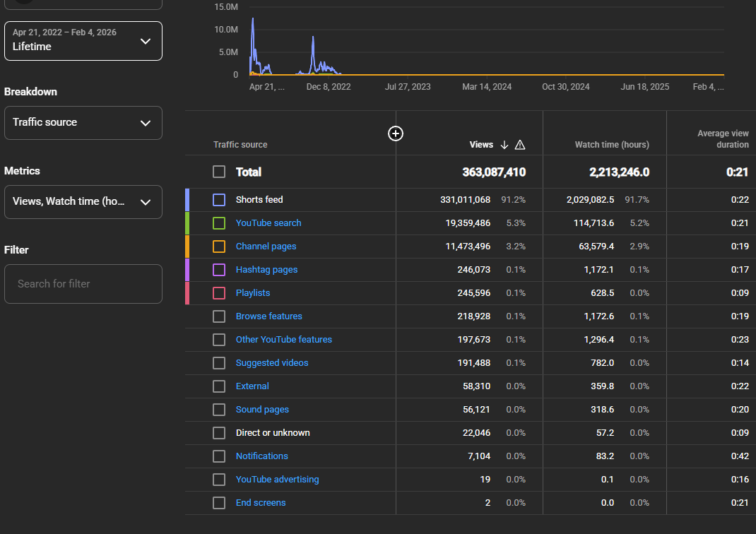Toggle the YouTube search row checkbox
The width and height of the screenshot is (756, 534).
[219, 223]
